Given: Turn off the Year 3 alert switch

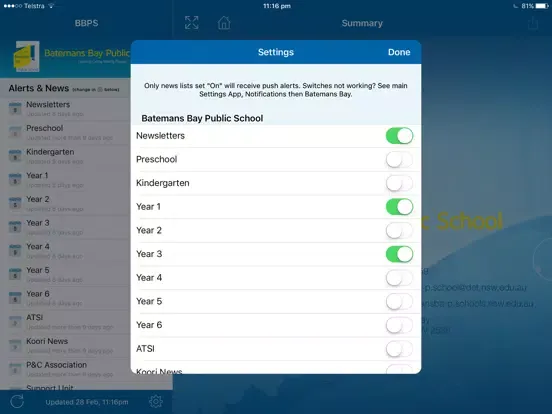Looking at the screenshot, I should (399, 254).
